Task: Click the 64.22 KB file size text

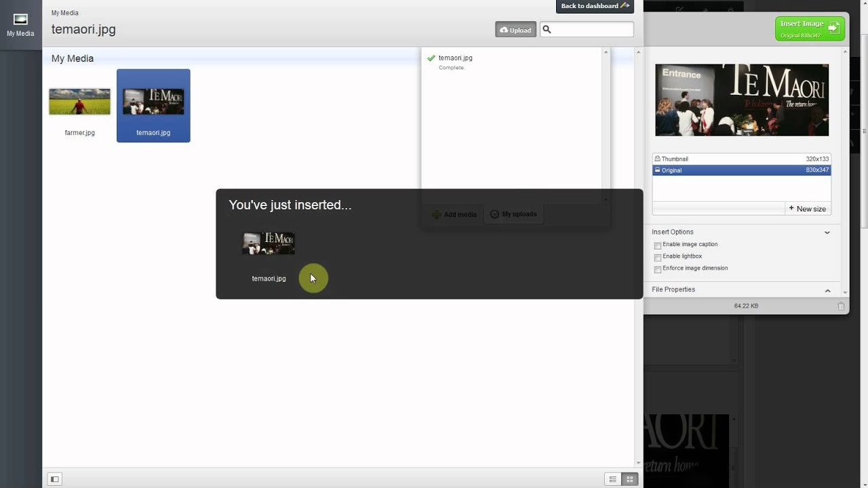Action: point(746,306)
